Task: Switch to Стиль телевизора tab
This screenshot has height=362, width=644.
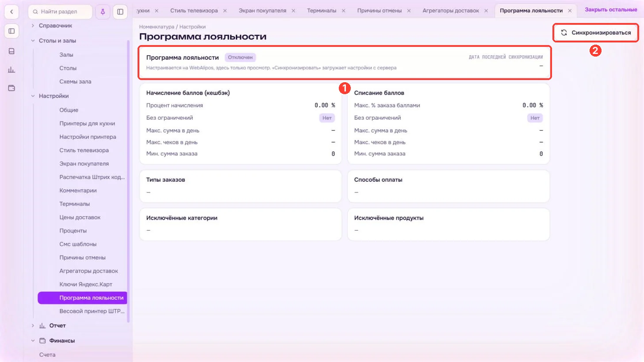Action: [x=194, y=11]
